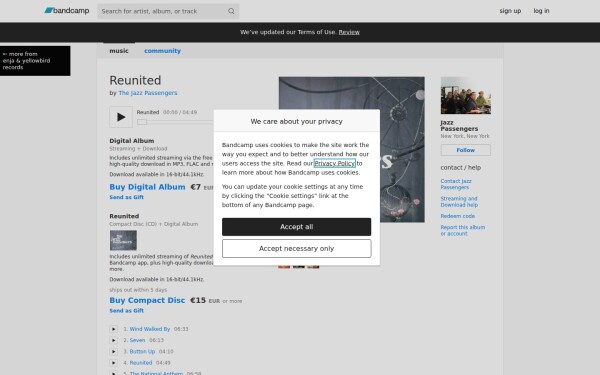Screen dimensions: 600x375
Task: Click the Bandcamp logo
Action: point(67,11)
